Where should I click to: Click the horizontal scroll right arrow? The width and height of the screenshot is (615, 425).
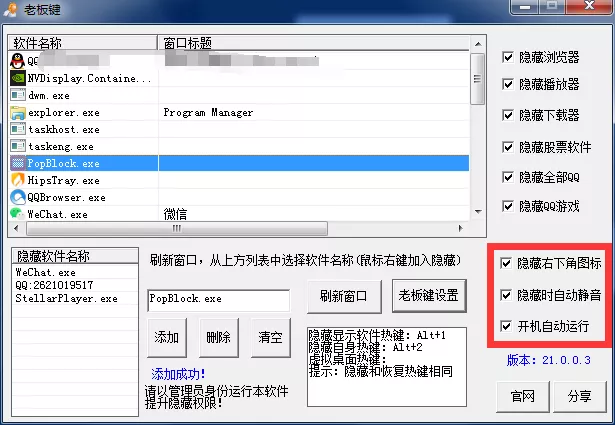460,228
